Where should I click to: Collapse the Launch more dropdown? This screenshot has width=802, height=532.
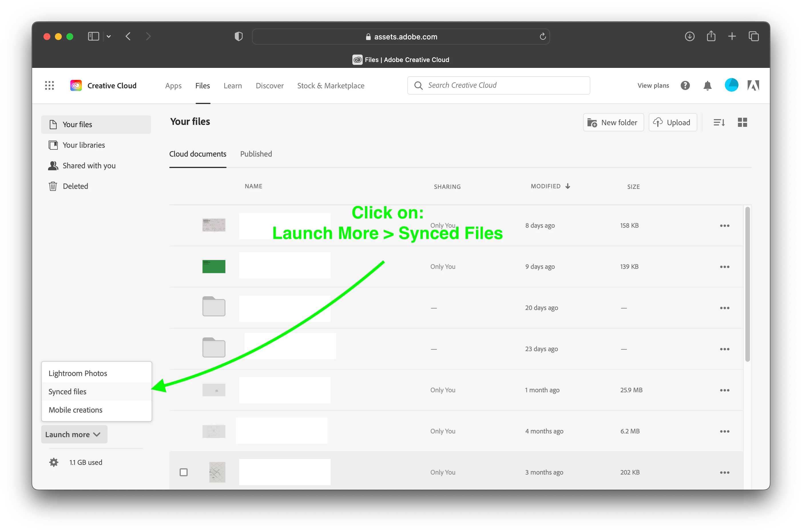pyautogui.click(x=74, y=434)
